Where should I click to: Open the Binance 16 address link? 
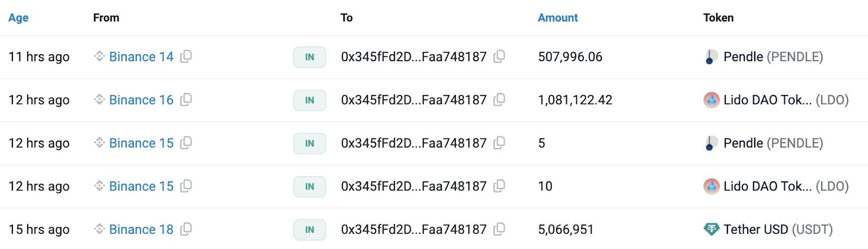[x=141, y=100]
